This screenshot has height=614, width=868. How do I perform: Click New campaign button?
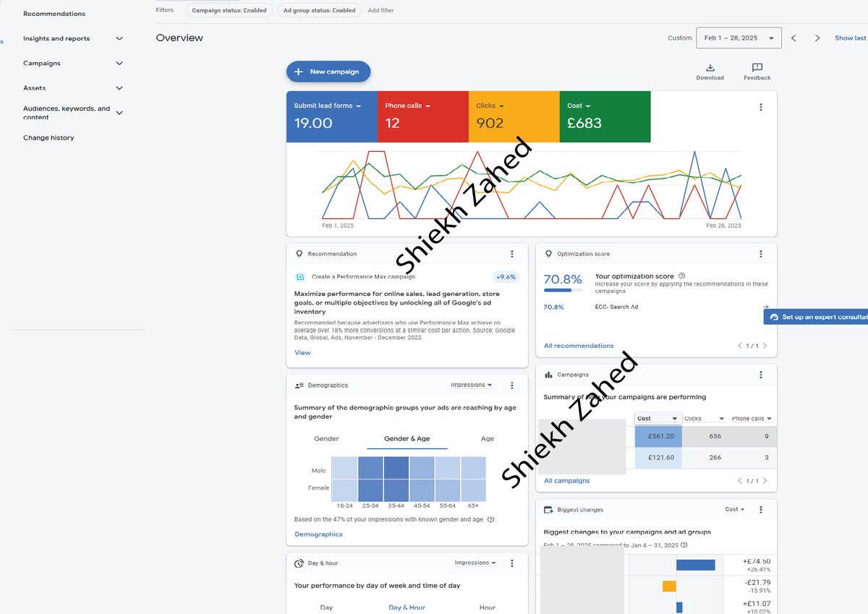coord(328,72)
